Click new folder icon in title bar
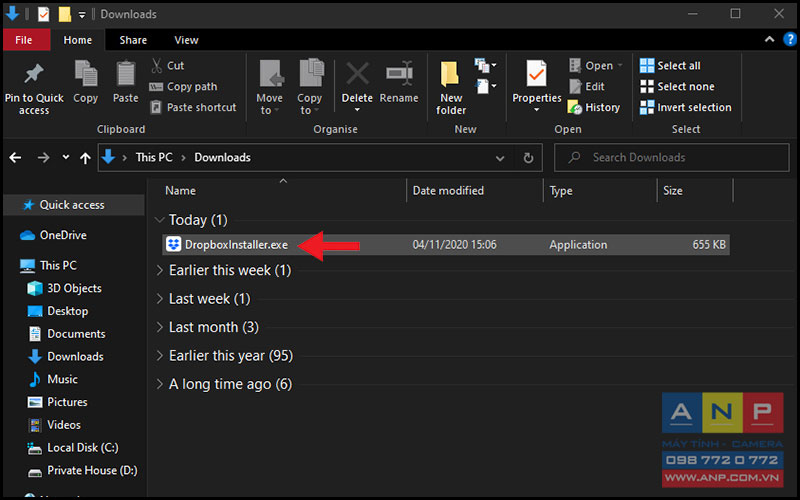The image size is (800, 500). 64,14
